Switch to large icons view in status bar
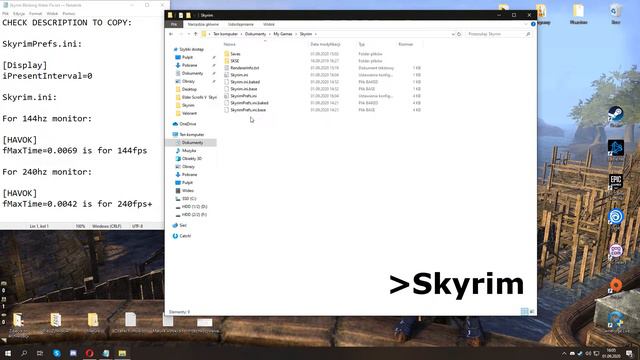This screenshot has height=360, width=640. (x=532, y=311)
